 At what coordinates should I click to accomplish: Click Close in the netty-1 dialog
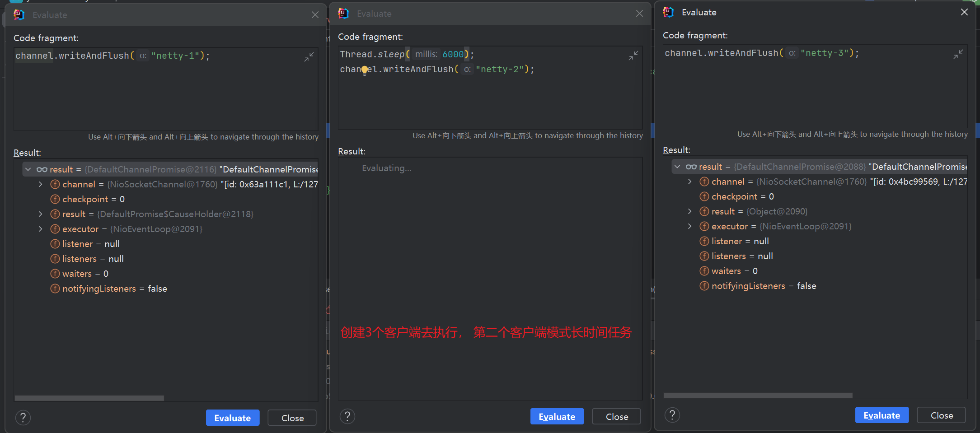coord(292,418)
